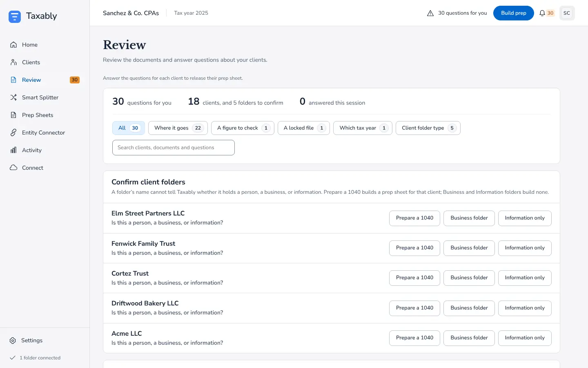588x368 pixels.
Task: Click the Settings gear icon
Action: 13,340
